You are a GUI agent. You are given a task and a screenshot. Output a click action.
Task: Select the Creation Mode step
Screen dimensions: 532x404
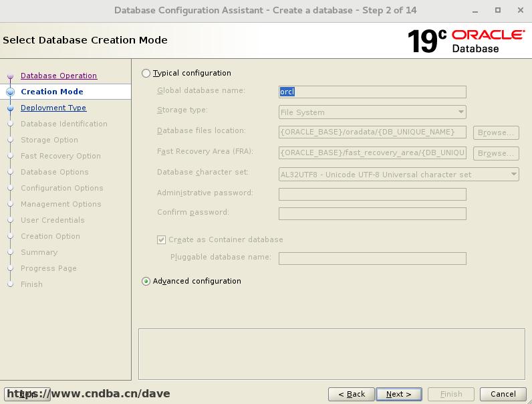tap(52, 92)
